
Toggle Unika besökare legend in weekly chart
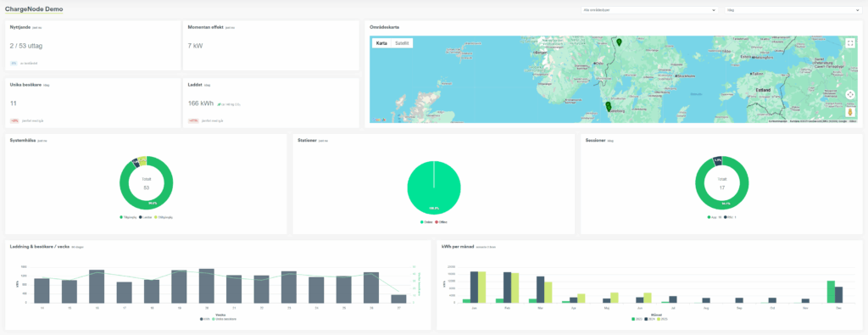point(223,319)
